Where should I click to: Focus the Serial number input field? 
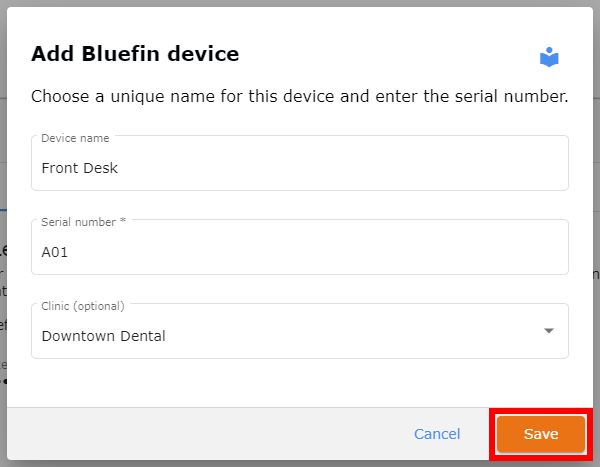click(300, 247)
